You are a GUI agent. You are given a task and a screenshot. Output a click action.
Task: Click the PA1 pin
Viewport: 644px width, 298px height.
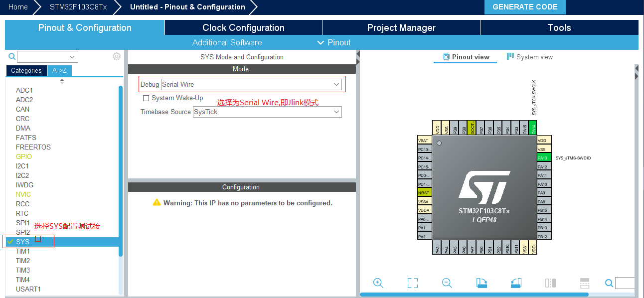tap(424, 228)
